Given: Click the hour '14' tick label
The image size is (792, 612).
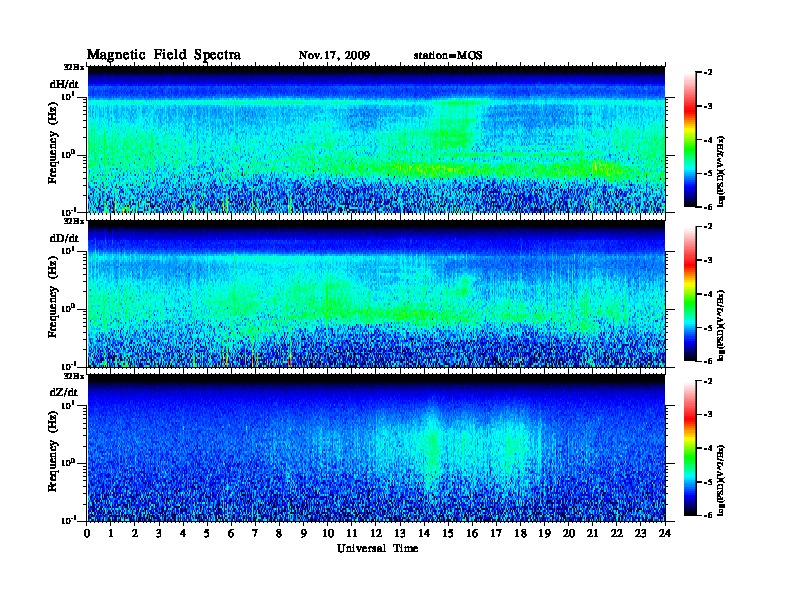Looking at the screenshot, I should tap(424, 533).
